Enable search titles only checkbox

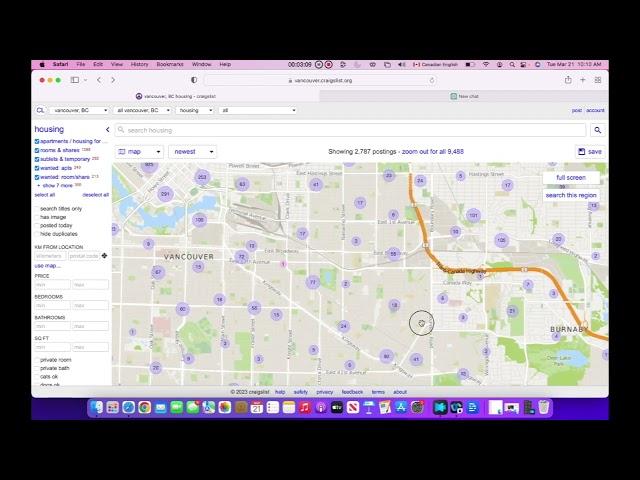click(x=37, y=209)
